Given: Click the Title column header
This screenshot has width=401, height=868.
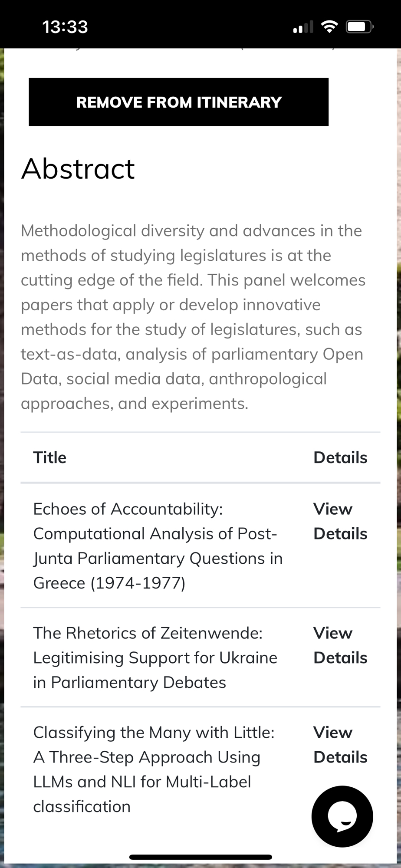Looking at the screenshot, I should tap(50, 457).
